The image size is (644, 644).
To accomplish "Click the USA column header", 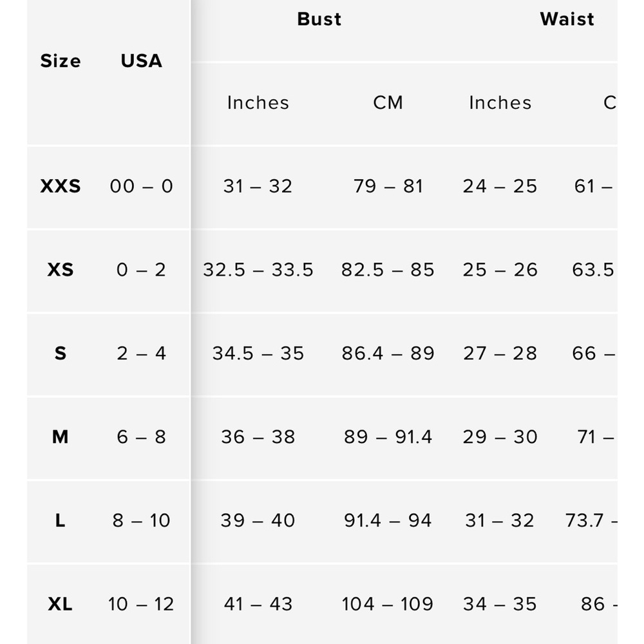I will point(141,61).
